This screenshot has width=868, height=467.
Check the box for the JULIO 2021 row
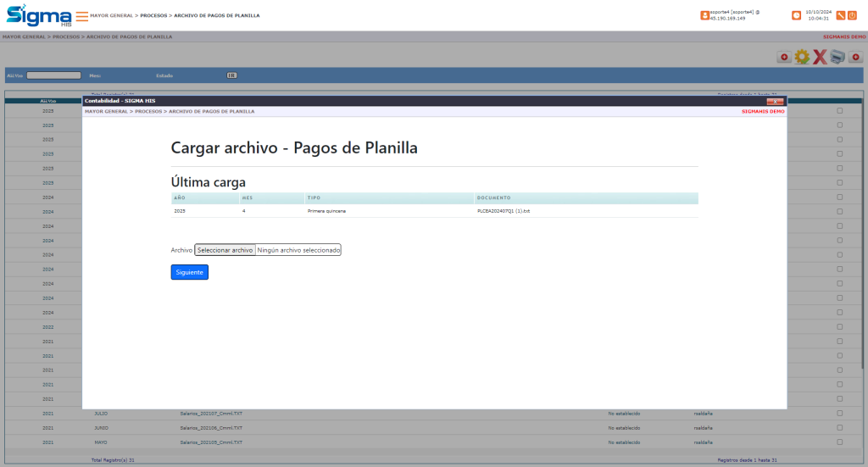click(840, 414)
